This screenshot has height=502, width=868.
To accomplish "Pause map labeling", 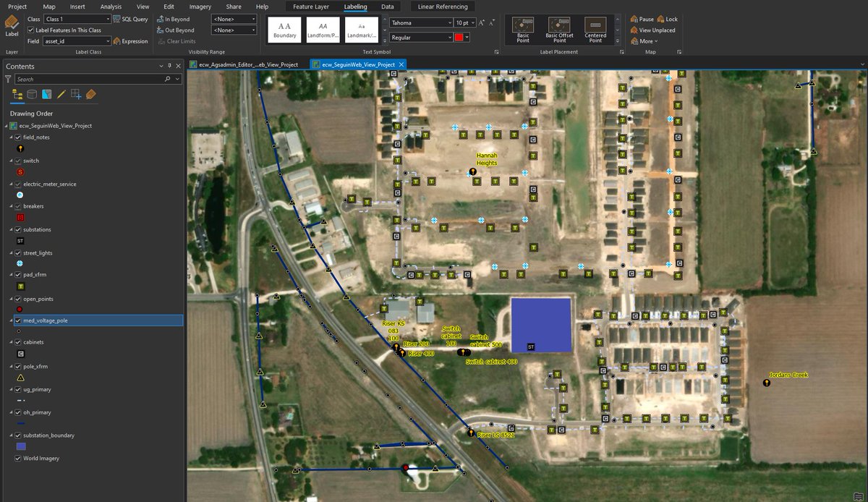I will point(642,19).
